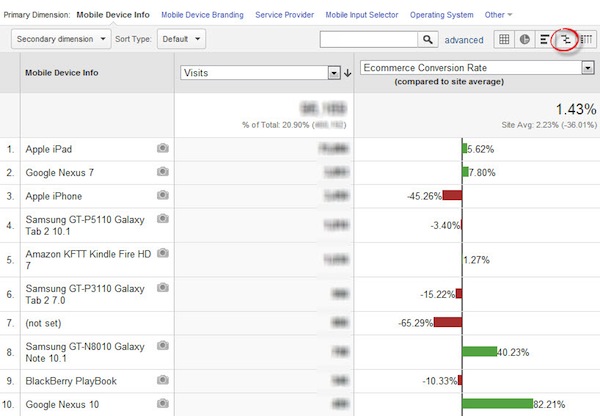The image size is (600, 416).
Task: Click Samsung GT-N8010 Galaxy Note 10.1
Action: pos(85,352)
